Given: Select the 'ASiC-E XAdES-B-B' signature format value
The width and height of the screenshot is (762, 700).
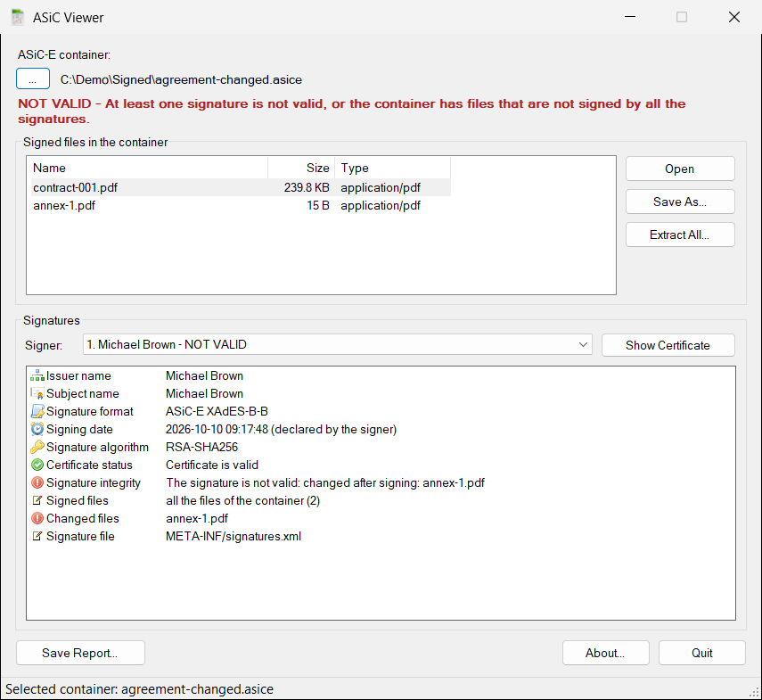Looking at the screenshot, I should [x=217, y=411].
